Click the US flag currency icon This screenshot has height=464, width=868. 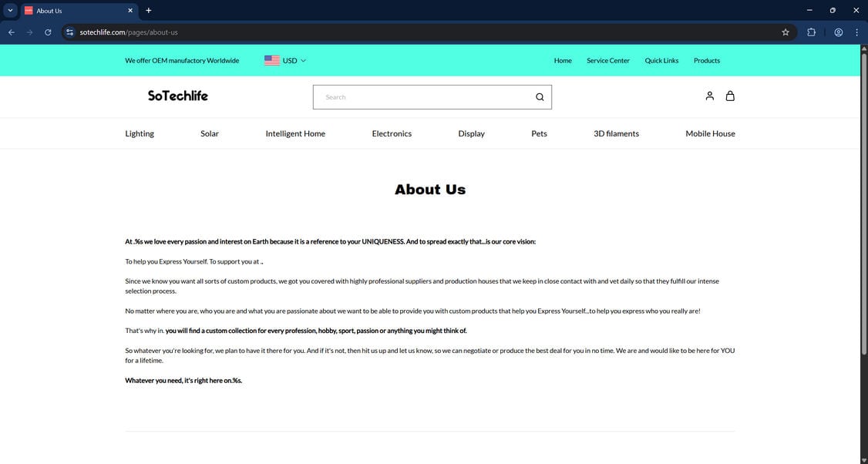[x=271, y=60]
